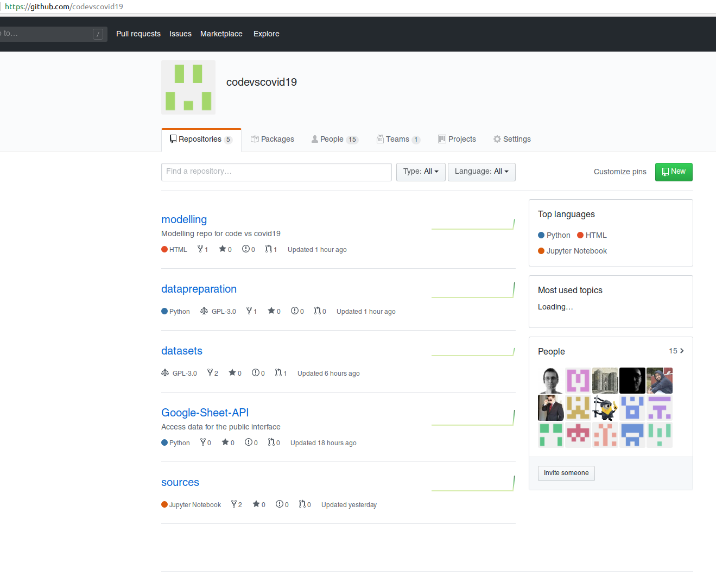Open pull requests icon for modelling repo
Viewport: 716px width, 588px height.
[269, 249]
